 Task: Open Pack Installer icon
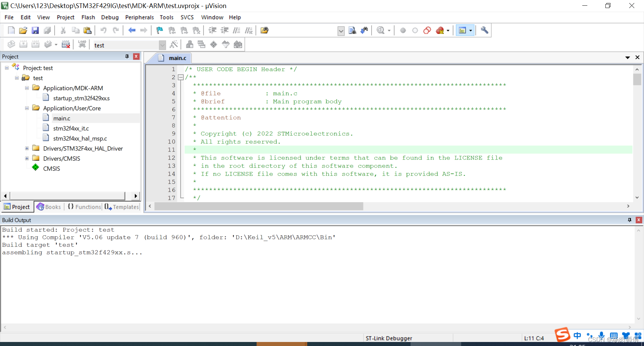click(238, 44)
